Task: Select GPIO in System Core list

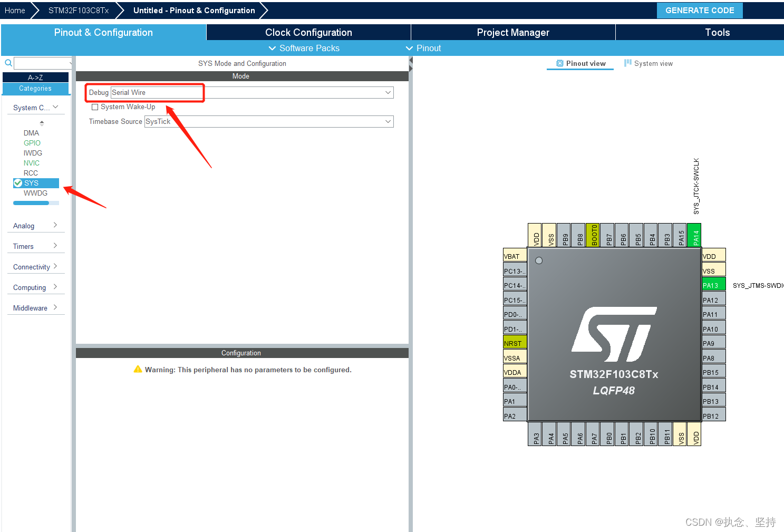Action: 32,143
